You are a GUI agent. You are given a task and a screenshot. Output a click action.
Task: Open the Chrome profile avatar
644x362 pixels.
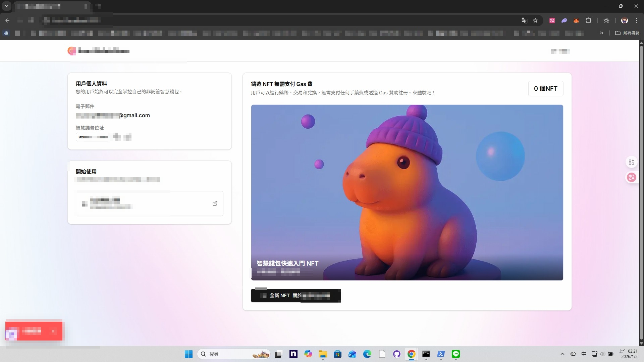tap(624, 20)
